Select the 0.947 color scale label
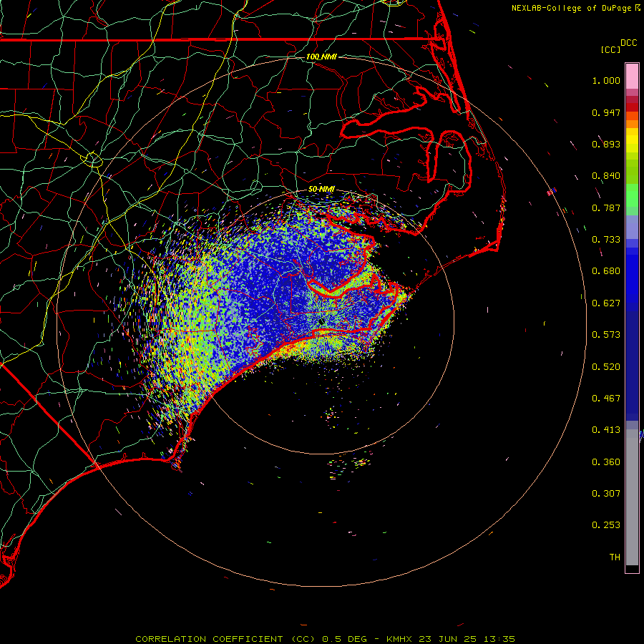The image size is (644, 644). [606, 112]
